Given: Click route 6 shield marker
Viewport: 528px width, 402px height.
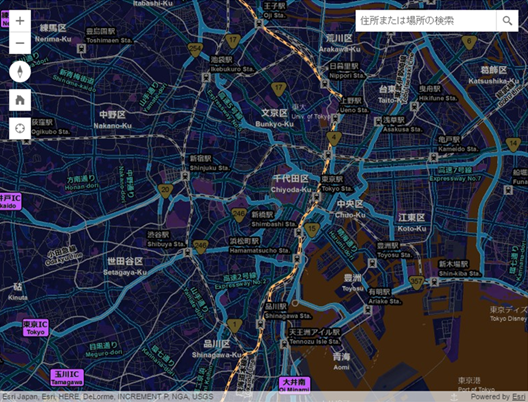Looking at the screenshot, I should click(469, 42).
